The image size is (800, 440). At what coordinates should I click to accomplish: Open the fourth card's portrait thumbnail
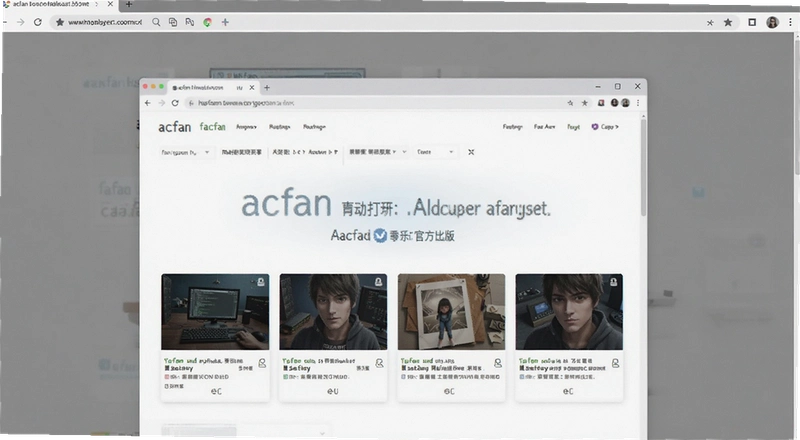click(x=569, y=312)
